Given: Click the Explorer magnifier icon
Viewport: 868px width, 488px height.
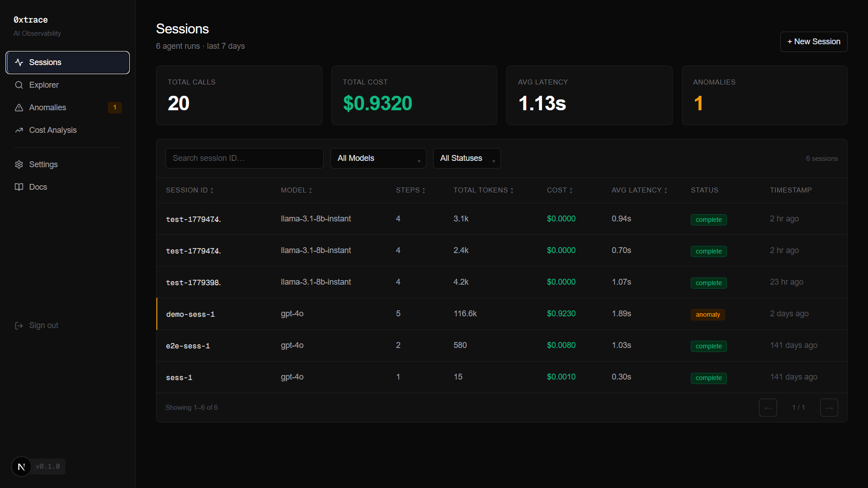Looking at the screenshot, I should point(19,85).
